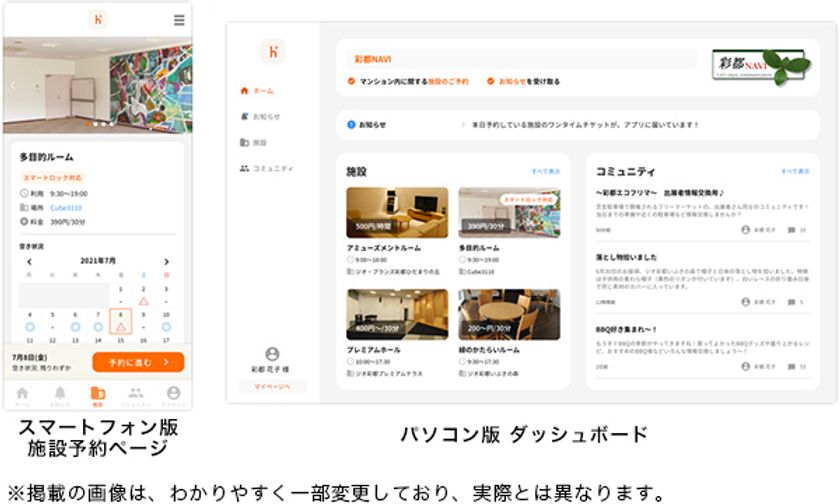The height and width of the screenshot is (504, 840).
Task: Tap the photo carousel dot indicators
Action: click(x=100, y=124)
